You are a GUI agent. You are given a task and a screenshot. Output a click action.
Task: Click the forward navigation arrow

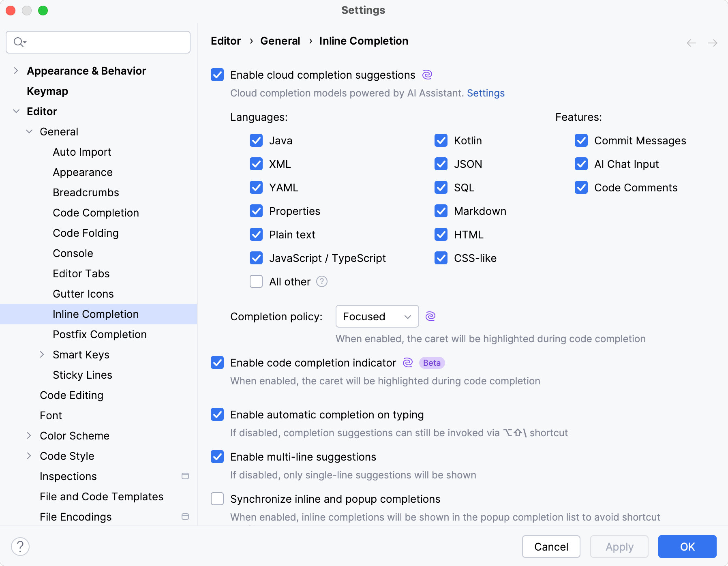(713, 43)
